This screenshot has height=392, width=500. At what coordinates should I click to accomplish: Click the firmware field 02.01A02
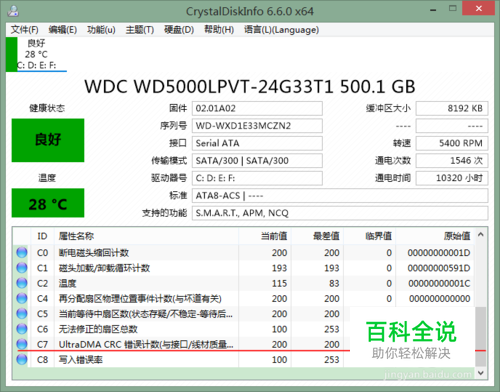pos(257,108)
